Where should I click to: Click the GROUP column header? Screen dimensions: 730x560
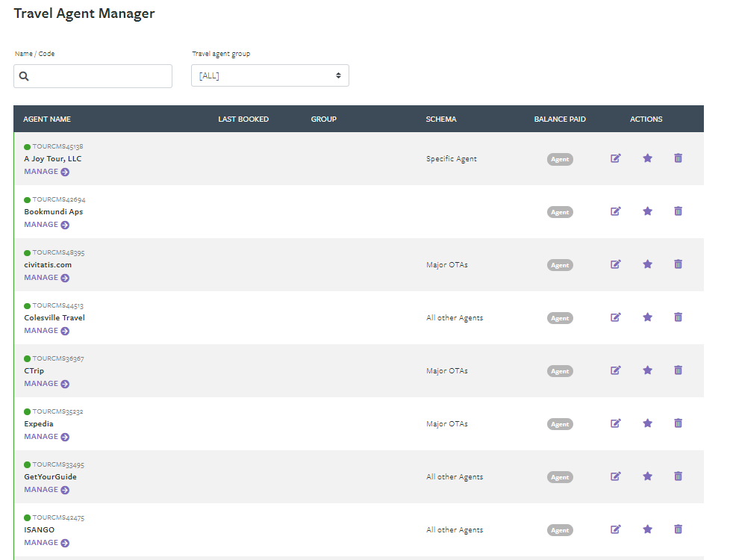click(323, 119)
